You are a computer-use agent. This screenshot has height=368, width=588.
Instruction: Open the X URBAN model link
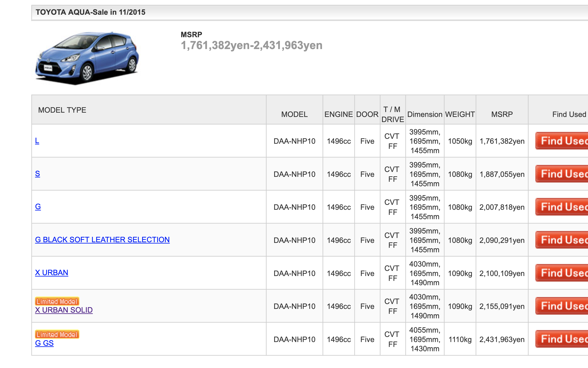(51, 273)
